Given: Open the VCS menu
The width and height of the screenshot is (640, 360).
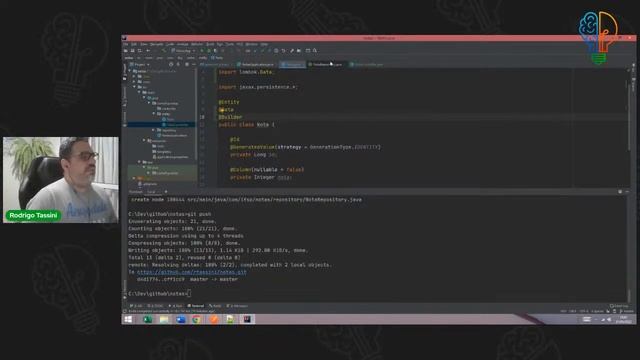Looking at the screenshot, I should (240, 44).
